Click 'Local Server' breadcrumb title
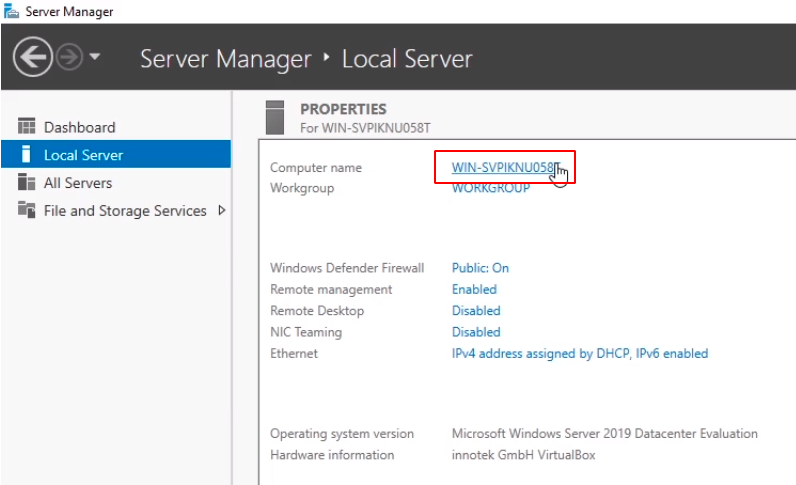The image size is (796, 485). click(407, 59)
